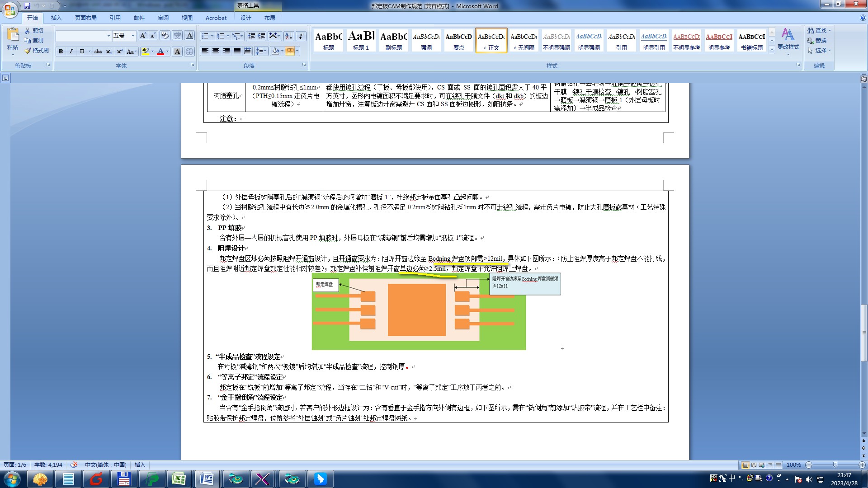Open the Acrobat tab
The height and width of the screenshot is (488, 868).
tap(216, 18)
